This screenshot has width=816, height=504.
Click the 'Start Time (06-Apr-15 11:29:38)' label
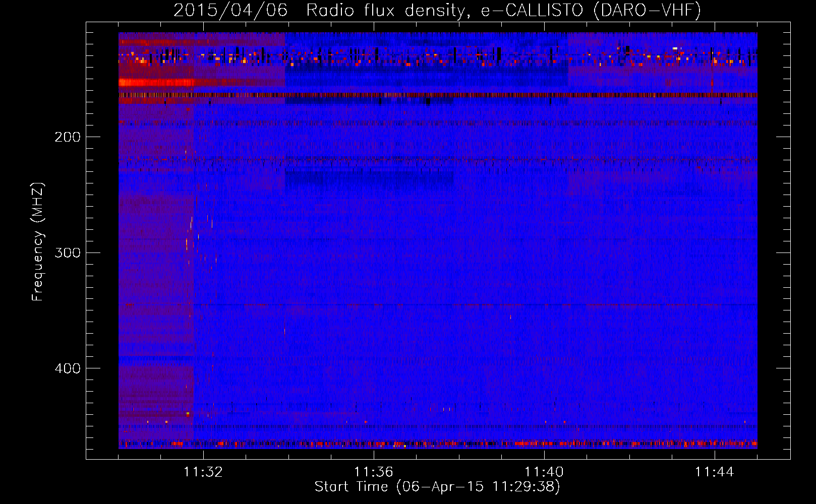coord(437,487)
